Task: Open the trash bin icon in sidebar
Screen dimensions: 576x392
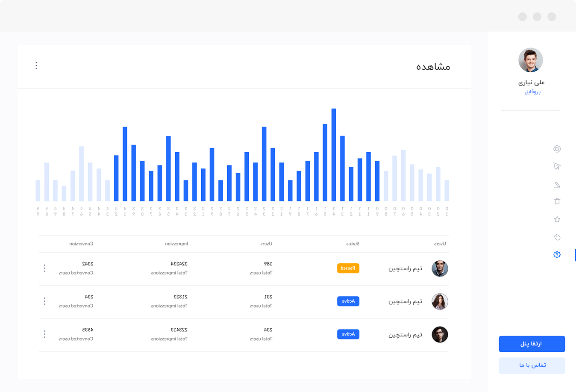Action: pyautogui.click(x=557, y=201)
